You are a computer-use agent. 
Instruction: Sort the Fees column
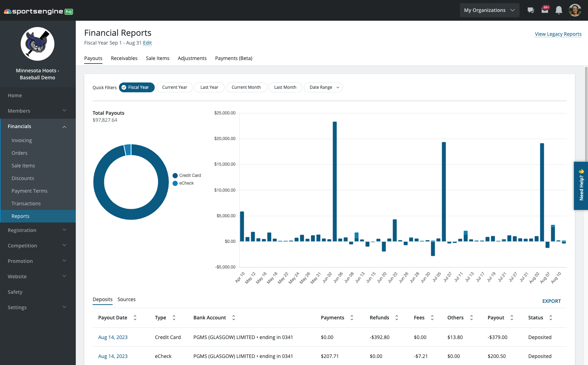(432, 318)
